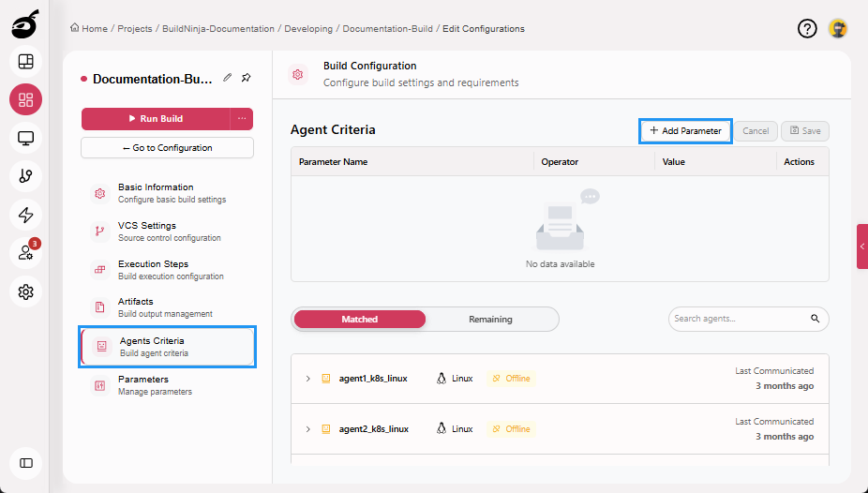This screenshot has height=493, width=868.
Task: Go to Projects in breadcrumb
Action: coord(135,28)
